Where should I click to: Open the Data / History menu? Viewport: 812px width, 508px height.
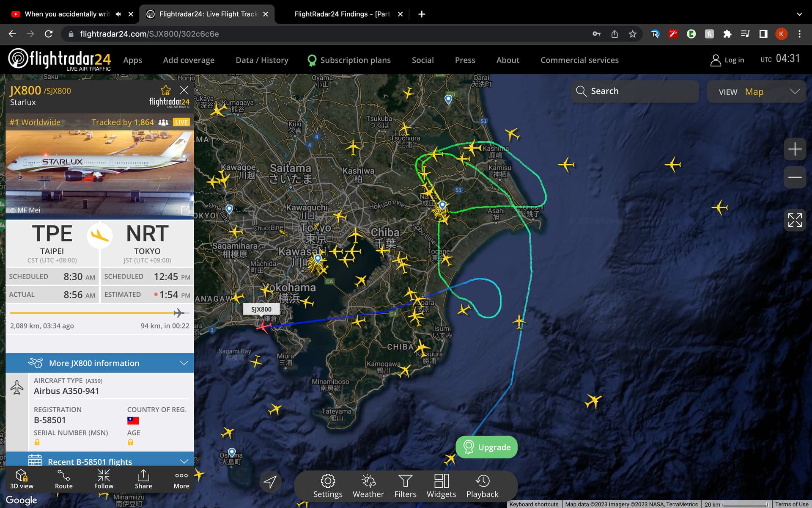point(262,60)
